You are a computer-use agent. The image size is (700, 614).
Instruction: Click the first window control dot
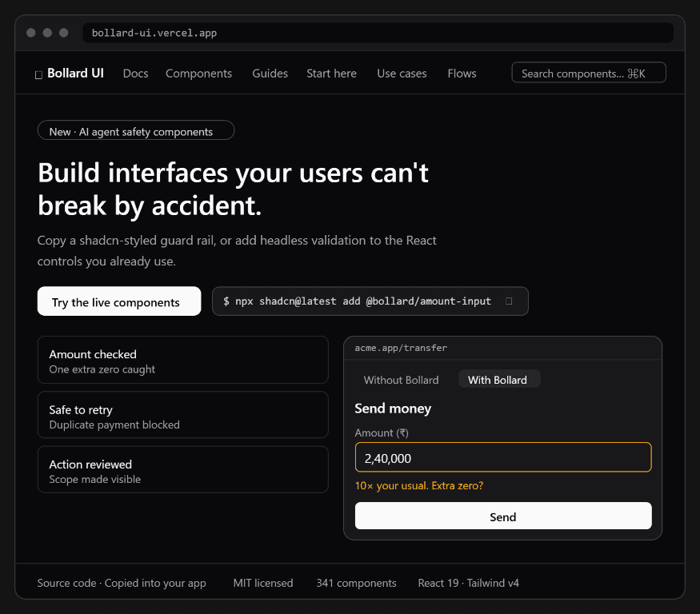31,33
